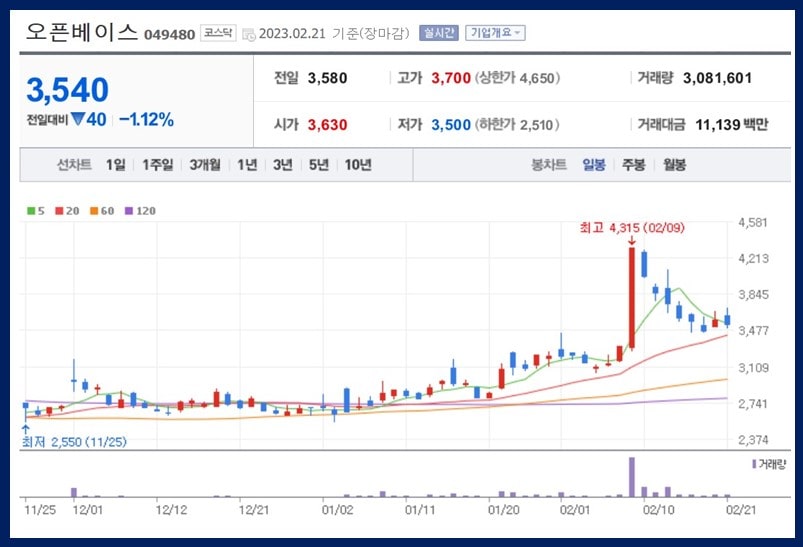Screen dimensions: 803x547
Task: Select the 1일 line chart tab
Action: point(116,165)
